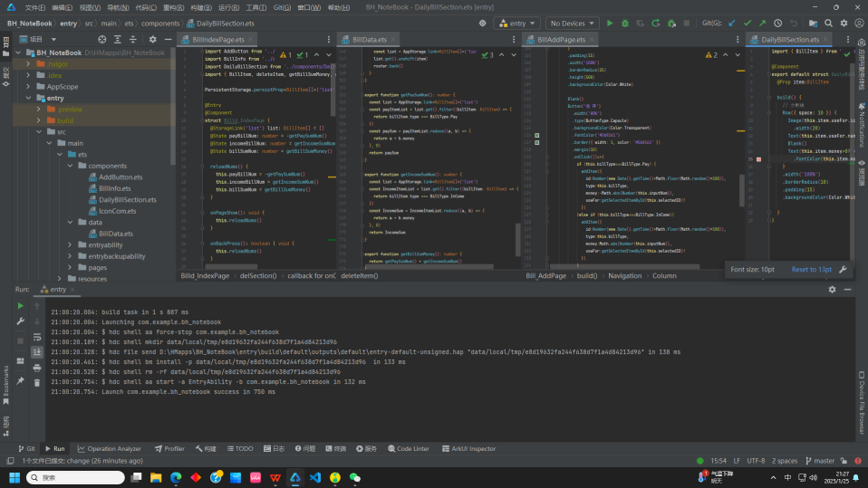Collapse the components folder
Viewport: 868px width, 488px height.
tap(70, 166)
